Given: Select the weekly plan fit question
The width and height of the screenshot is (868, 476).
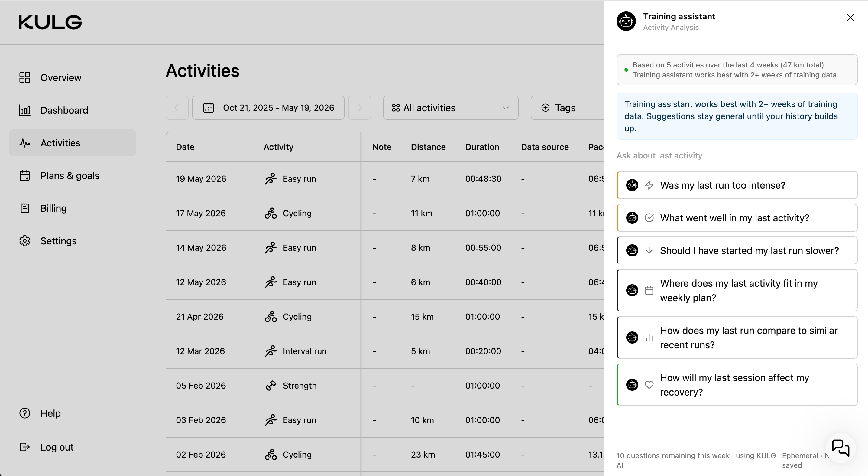Looking at the screenshot, I should 737,291.
